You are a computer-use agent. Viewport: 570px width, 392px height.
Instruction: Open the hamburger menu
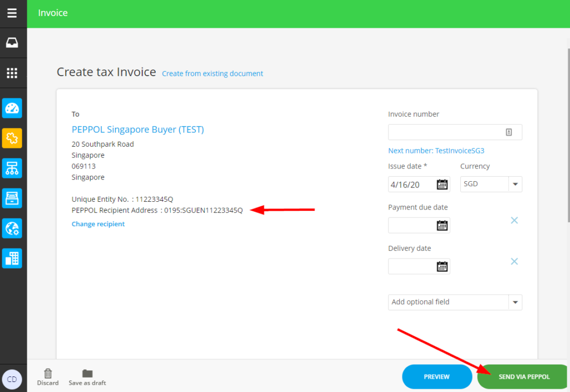click(12, 13)
